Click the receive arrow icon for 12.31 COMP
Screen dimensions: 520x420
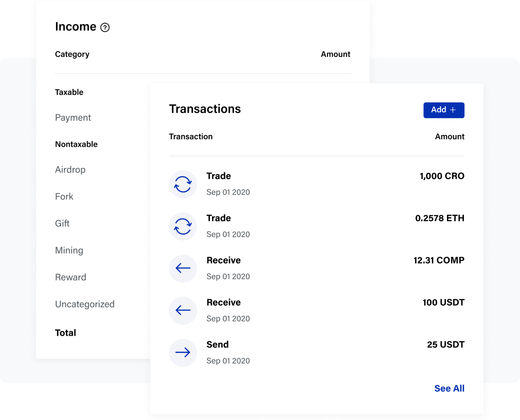pos(183,269)
